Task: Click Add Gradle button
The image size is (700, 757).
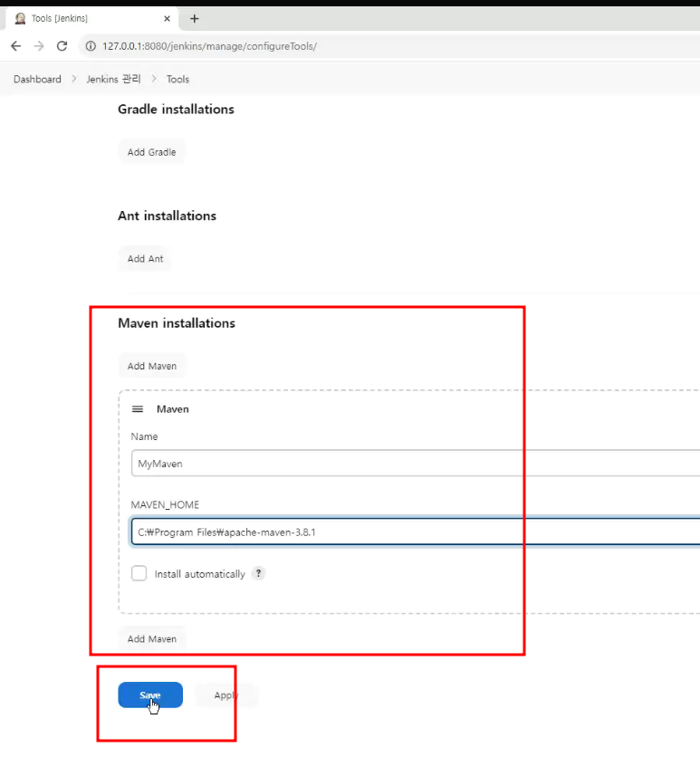Action: (x=151, y=152)
